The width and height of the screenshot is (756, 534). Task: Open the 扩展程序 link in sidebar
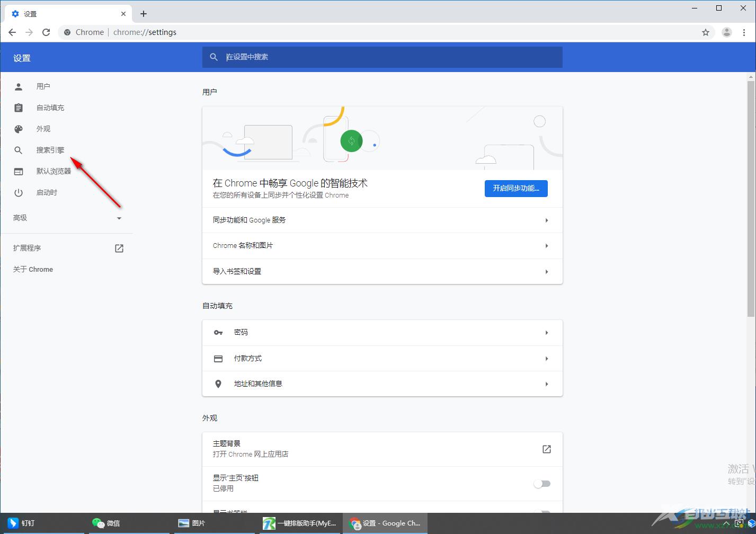[27, 248]
